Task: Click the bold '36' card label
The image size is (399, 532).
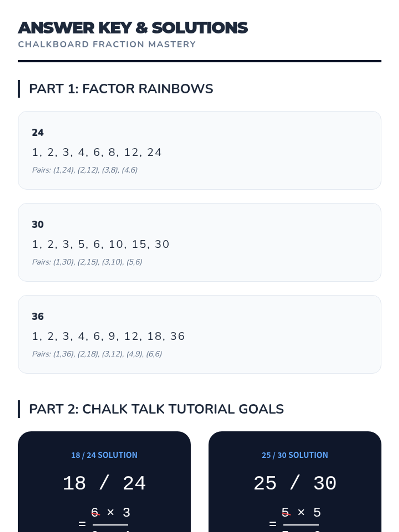Action: (x=38, y=317)
